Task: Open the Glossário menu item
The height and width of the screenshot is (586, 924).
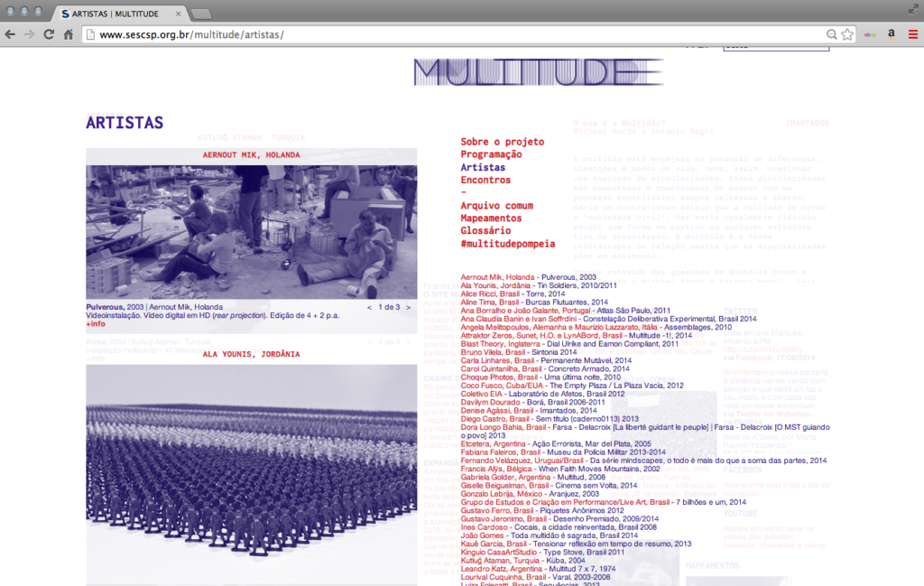Action: click(485, 230)
